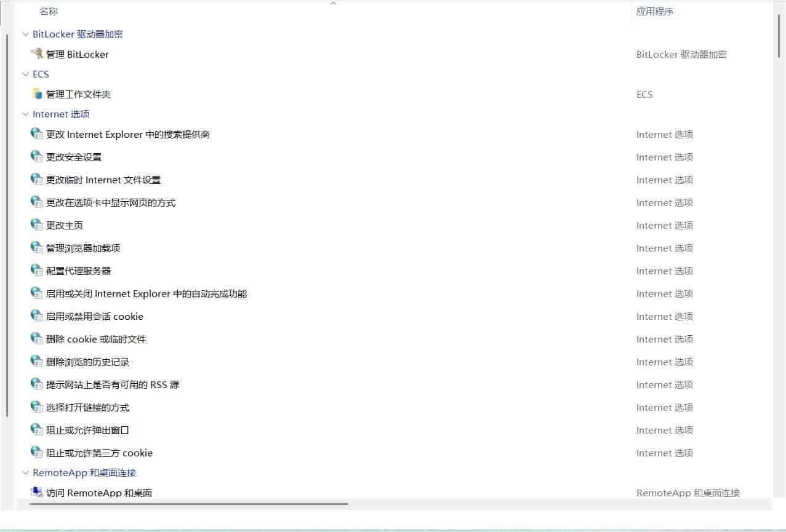Open 配置代理服务器 item

tap(78, 271)
